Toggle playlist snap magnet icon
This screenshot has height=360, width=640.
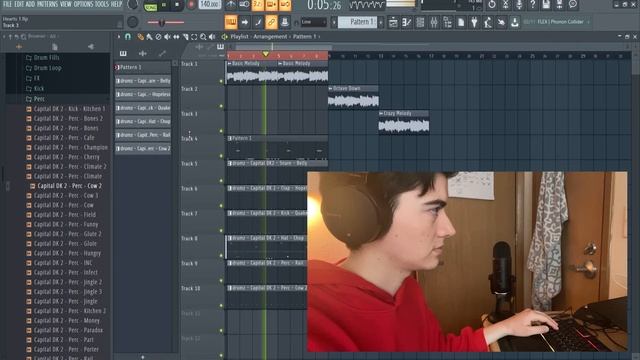128,37
